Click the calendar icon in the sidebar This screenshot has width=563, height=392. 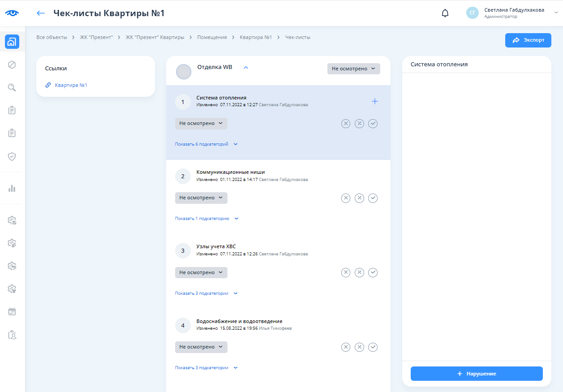coord(12,311)
